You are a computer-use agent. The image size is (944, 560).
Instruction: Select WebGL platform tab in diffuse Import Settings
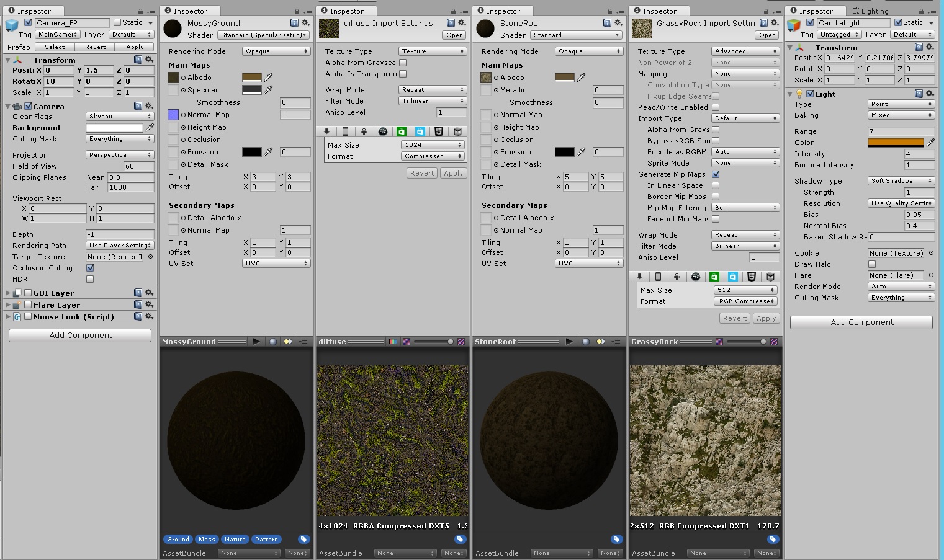439,131
